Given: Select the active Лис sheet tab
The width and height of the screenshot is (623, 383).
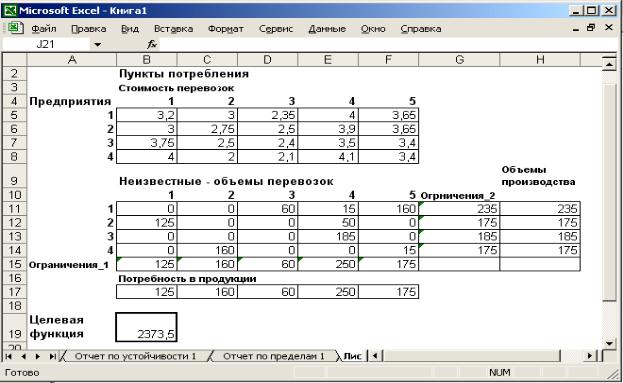Looking at the screenshot, I should [x=352, y=356].
